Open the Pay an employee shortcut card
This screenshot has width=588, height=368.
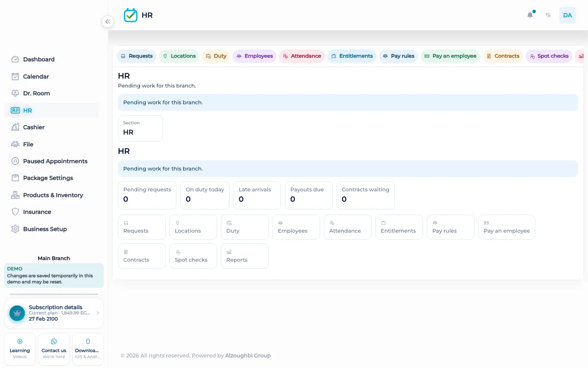(507, 227)
